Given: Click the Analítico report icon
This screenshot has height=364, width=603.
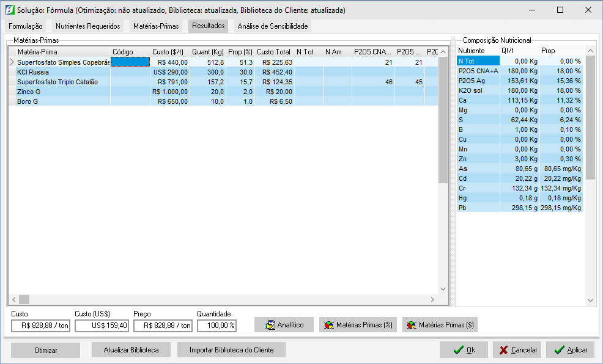Looking at the screenshot, I should click(270, 325).
